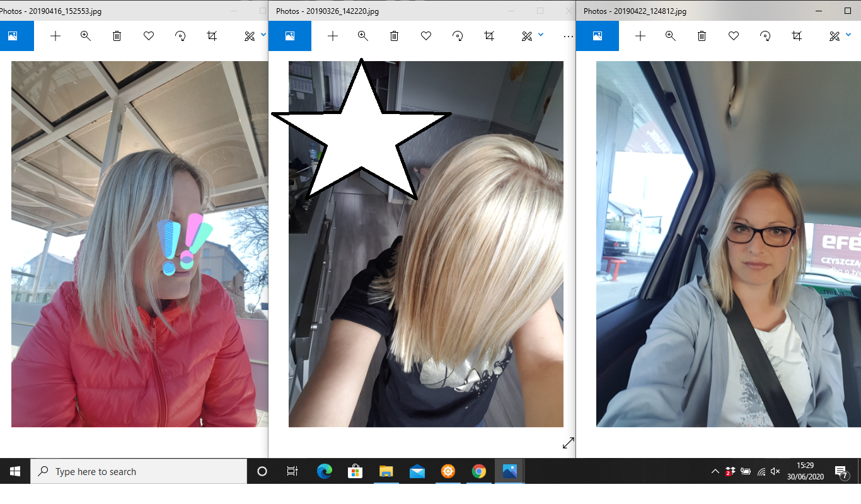861x504 pixels.
Task: Open the Windows Start menu
Action: (15, 471)
